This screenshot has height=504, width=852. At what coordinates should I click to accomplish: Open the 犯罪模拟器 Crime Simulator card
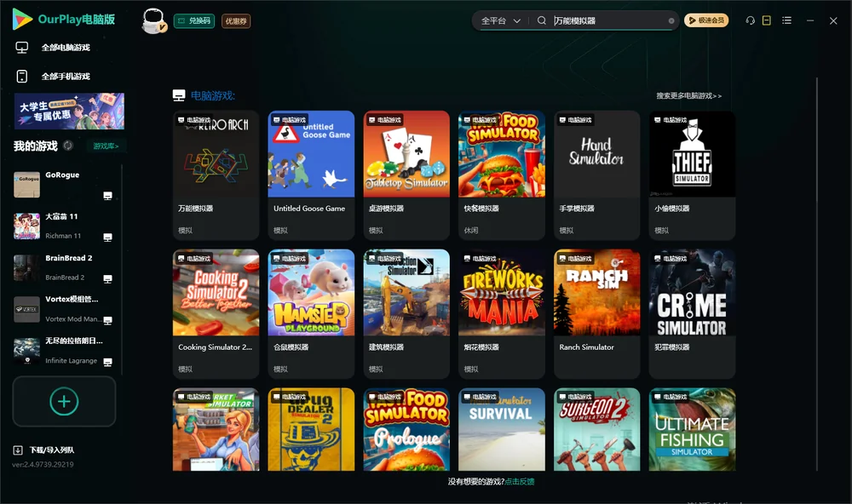tap(692, 313)
